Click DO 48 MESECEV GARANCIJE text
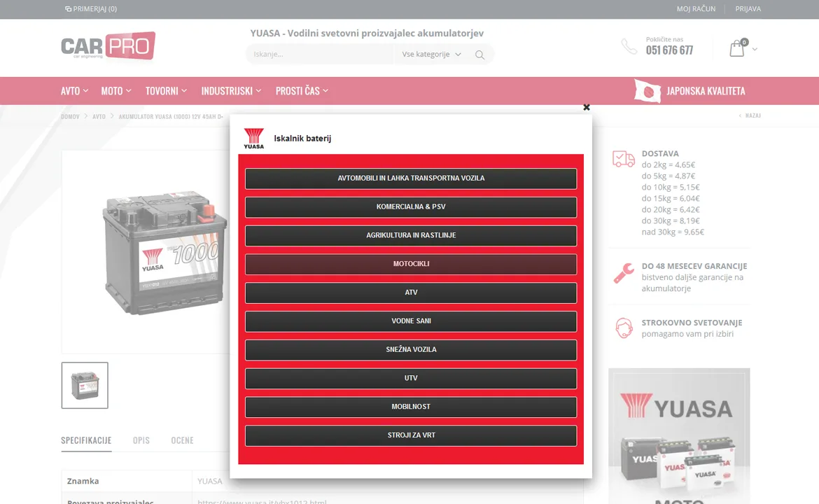 [x=694, y=266]
